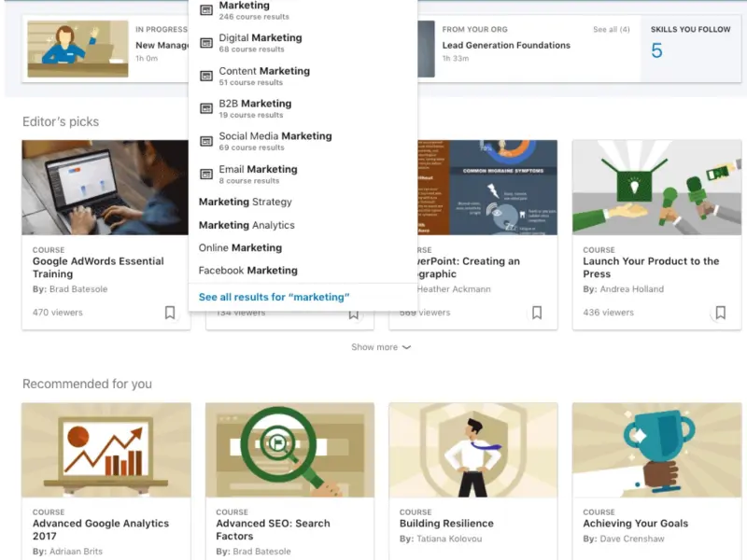
Task: Click the course icon next to Email Marketing
Action: [x=206, y=175]
